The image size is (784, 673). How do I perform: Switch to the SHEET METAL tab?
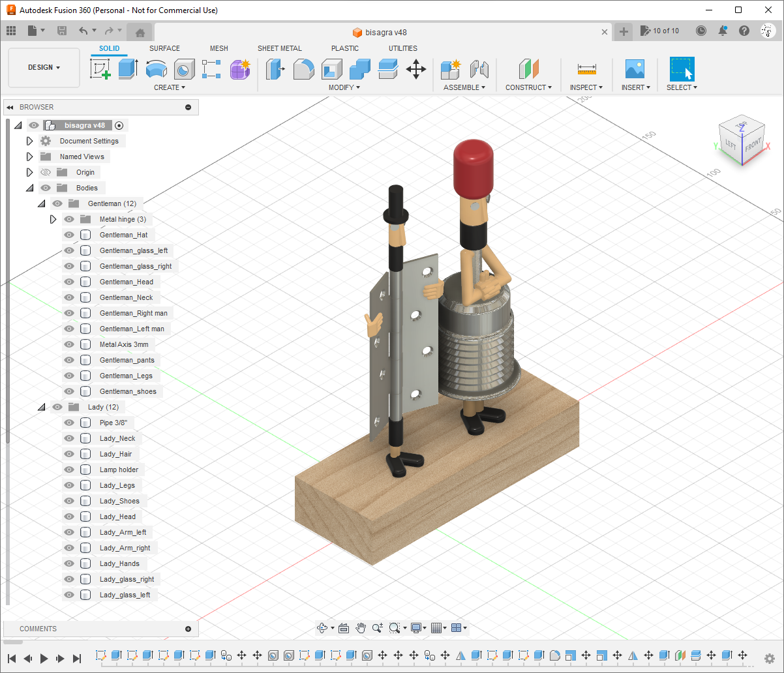tap(280, 48)
